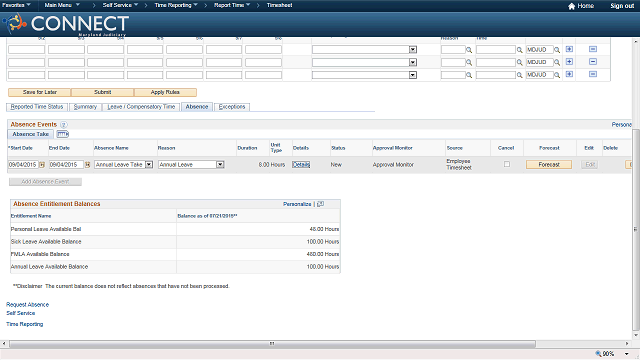Click Sign out link
640x360 pixels.
tap(622, 6)
